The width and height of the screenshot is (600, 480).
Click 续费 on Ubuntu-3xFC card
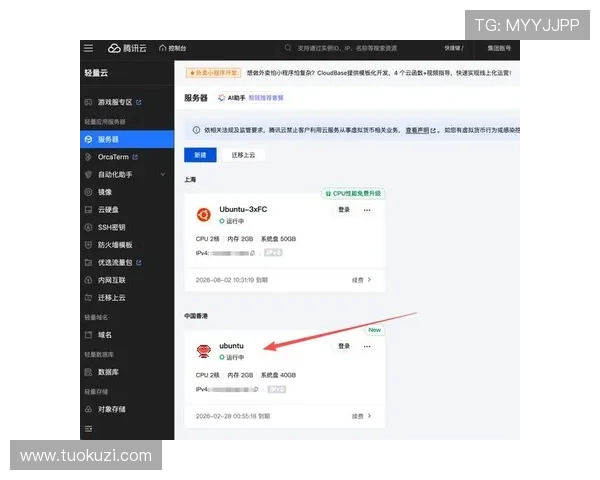point(361,280)
